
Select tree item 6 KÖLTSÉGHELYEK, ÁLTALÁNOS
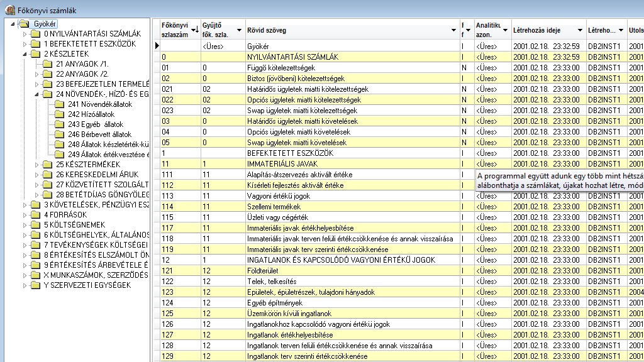point(96,235)
